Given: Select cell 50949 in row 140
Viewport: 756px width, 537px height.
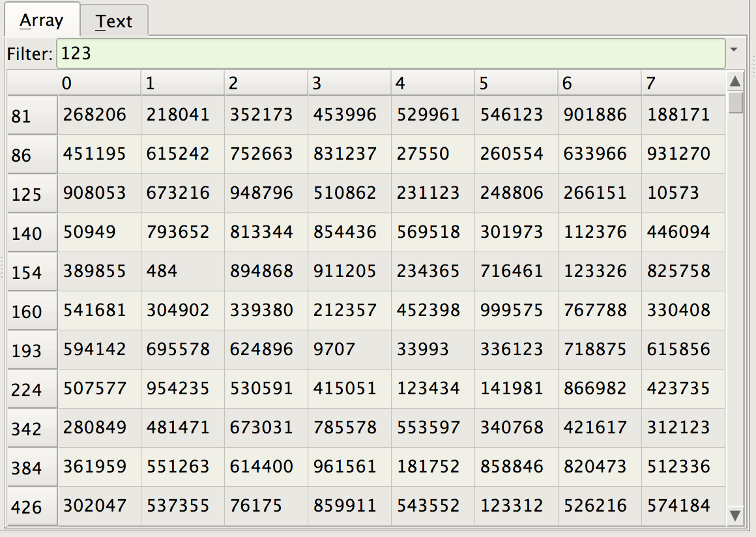Looking at the screenshot, I should pyautogui.click(x=99, y=232).
